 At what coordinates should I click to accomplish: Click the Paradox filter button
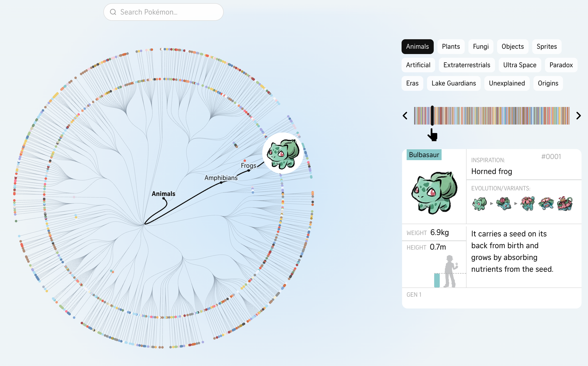(561, 65)
